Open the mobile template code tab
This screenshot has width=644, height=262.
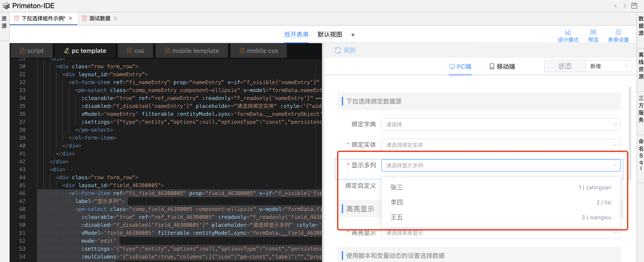[x=192, y=51]
